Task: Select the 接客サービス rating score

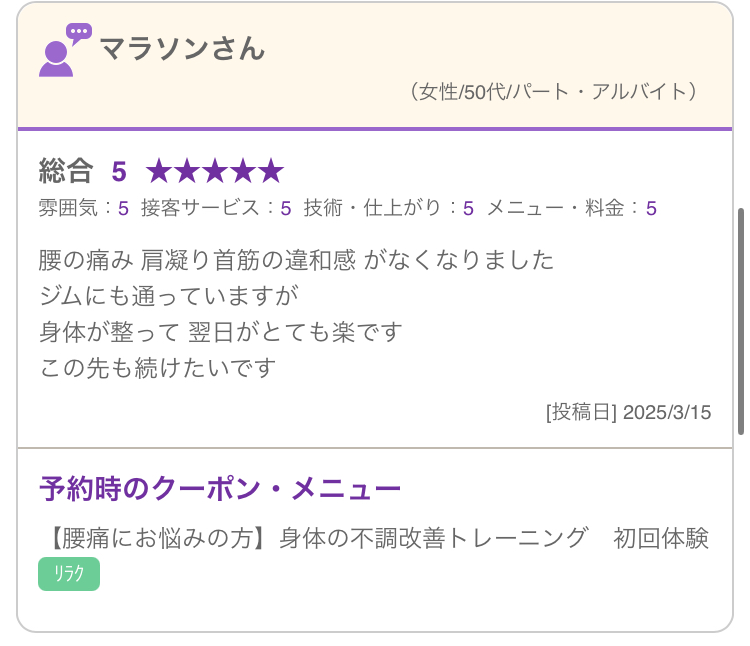Action: click(x=285, y=209)
